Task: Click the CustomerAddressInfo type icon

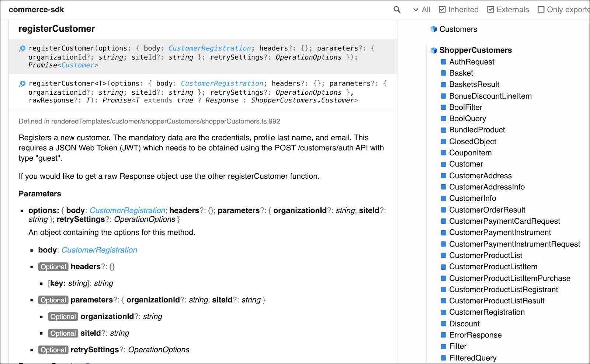Action: [444, 187]
